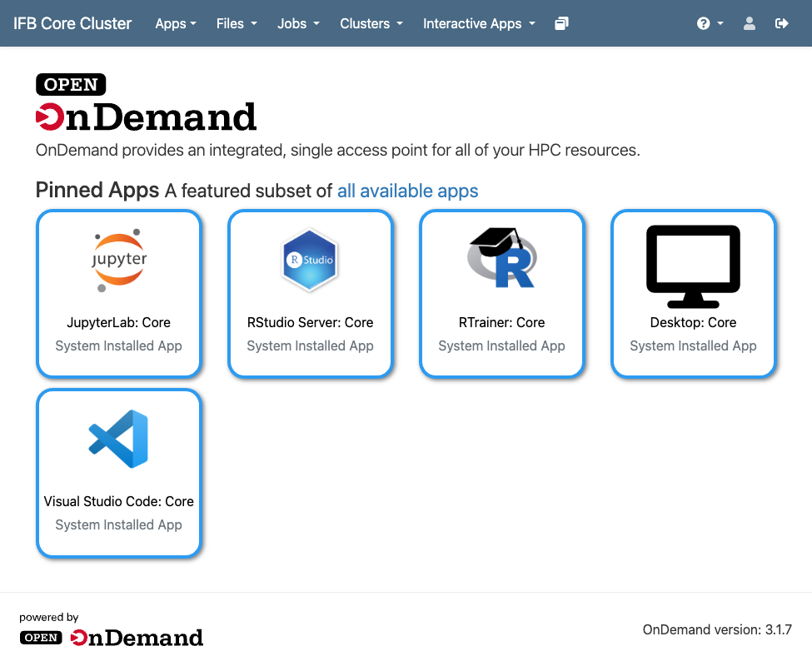Open the Help question mark menu
The width and height of the screenshot is (812, 666).
[x=710, y=23]
